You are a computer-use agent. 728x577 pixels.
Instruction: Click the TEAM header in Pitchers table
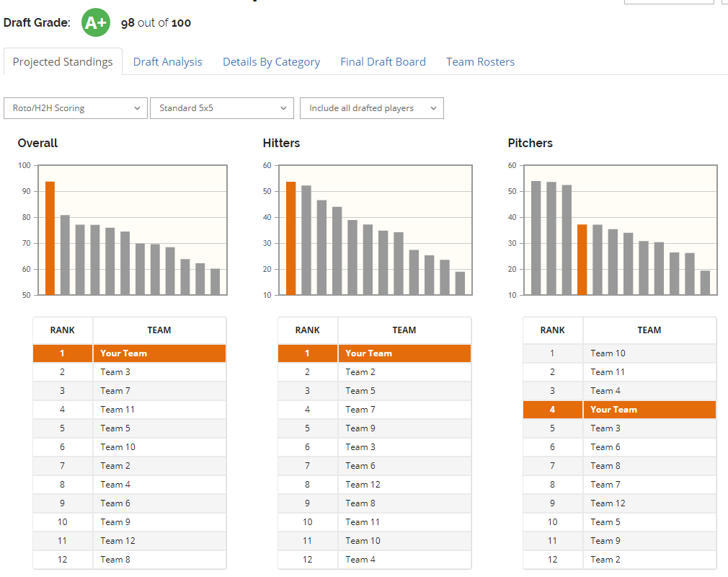click(649, 330)
